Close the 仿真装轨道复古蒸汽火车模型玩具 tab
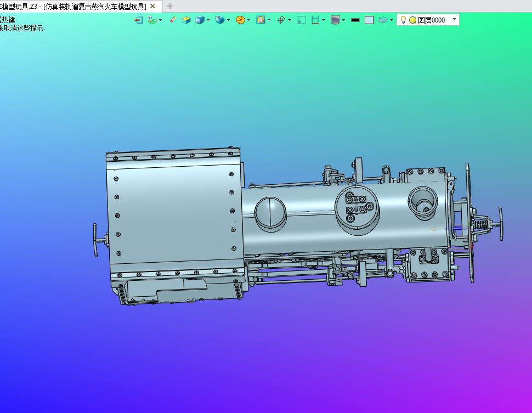 coord(152,6)
